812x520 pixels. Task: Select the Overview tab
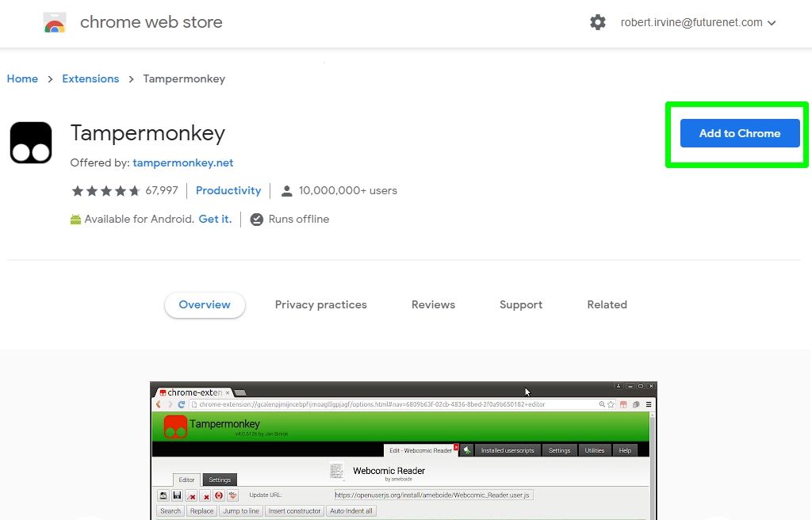coord(205,304)
